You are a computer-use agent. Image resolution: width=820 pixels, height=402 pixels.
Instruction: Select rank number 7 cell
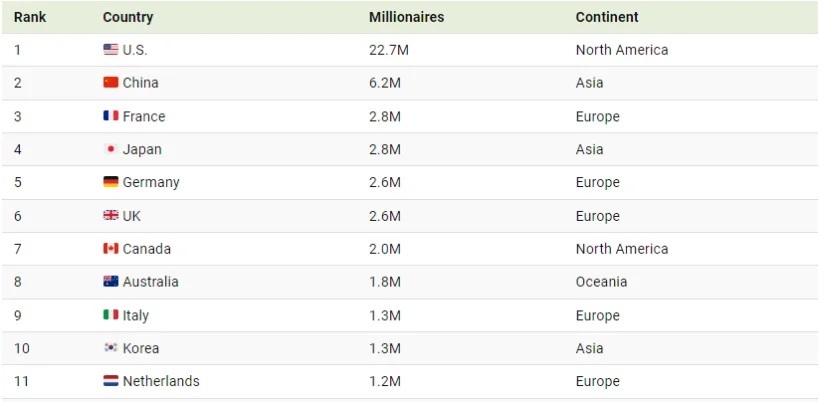(x=18, y=248)
